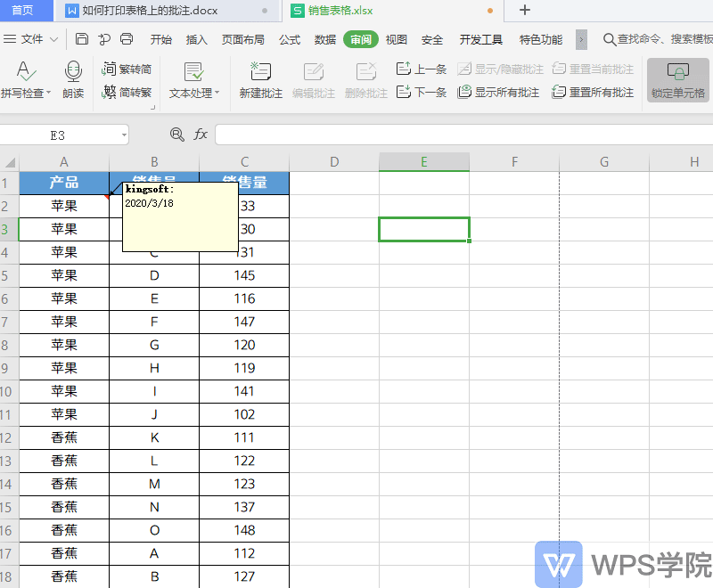
Task: Open the 文本处理 text processing tool
Action: [194, 80]
